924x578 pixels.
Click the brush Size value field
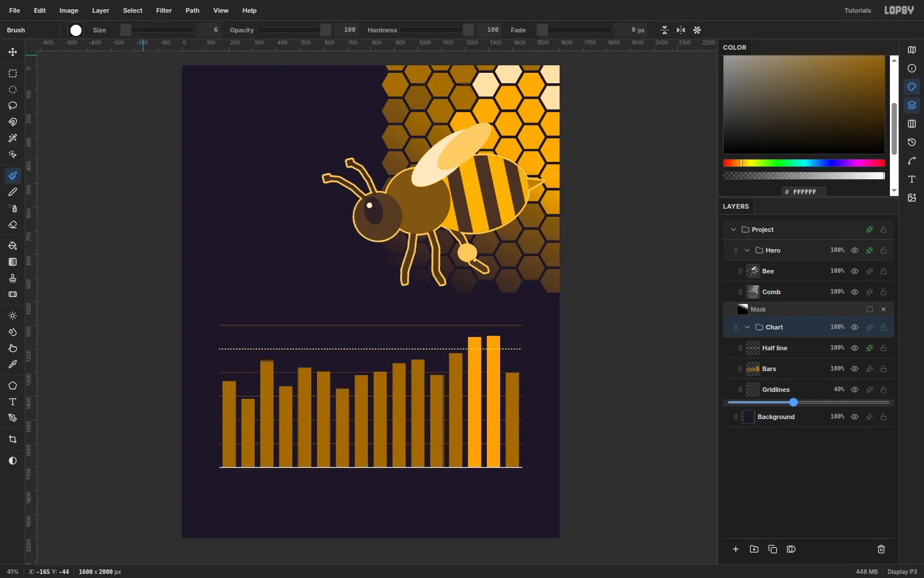208,30
